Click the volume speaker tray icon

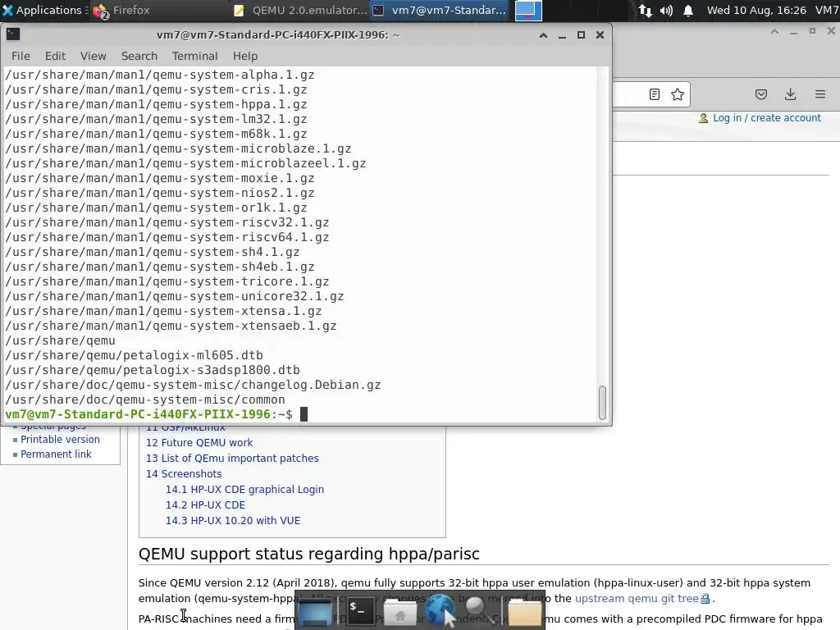666,10
